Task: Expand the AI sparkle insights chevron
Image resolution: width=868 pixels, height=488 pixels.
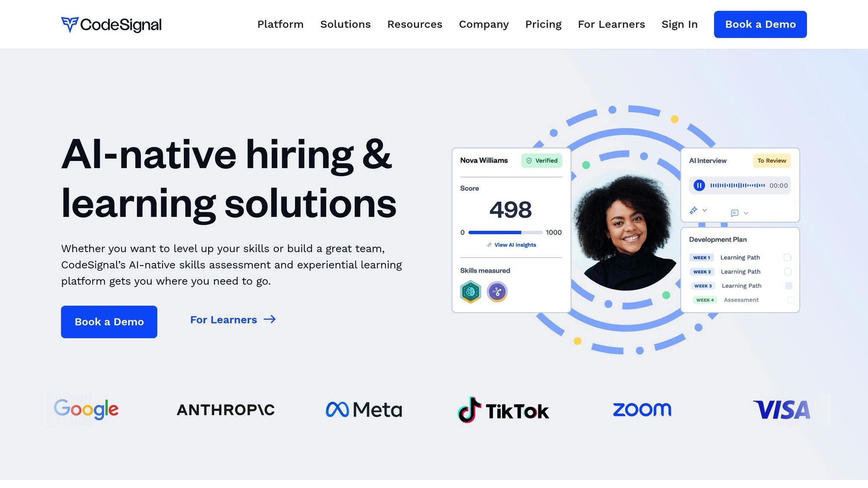Action: (704, 210)
